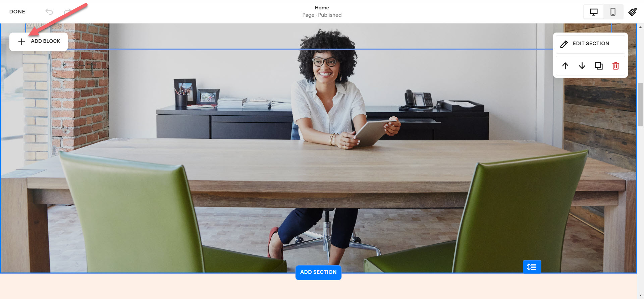Click the vertical scrollbar thumb

coord(640,105)
